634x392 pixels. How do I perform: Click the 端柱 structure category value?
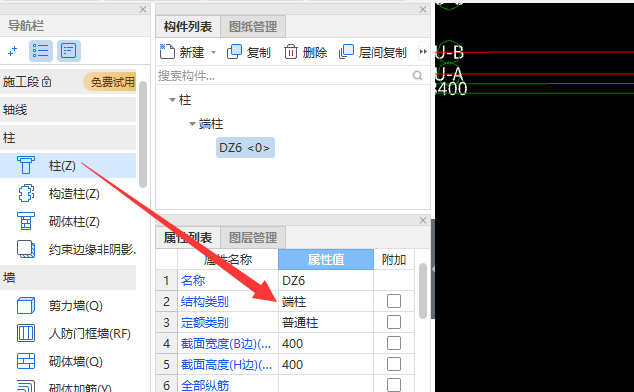point(326,301)
